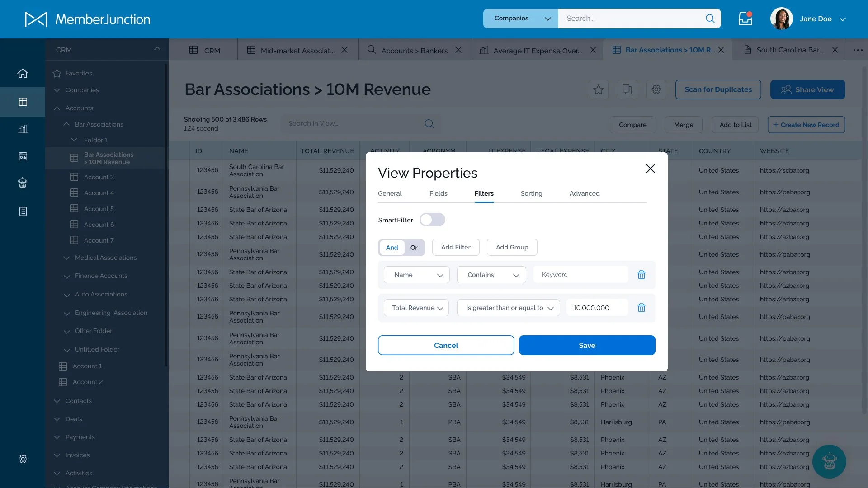This screenshot has height=488, width=868.
Task: Open Is greater than or equal to dropdown
Action: [508, 308]
